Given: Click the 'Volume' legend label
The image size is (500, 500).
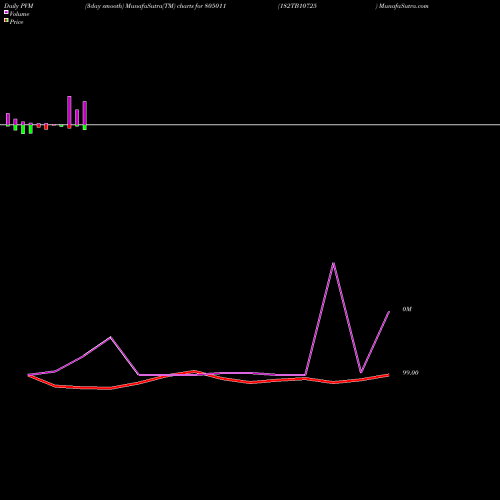Looking at the screenshot, I should tap(19, 14).
